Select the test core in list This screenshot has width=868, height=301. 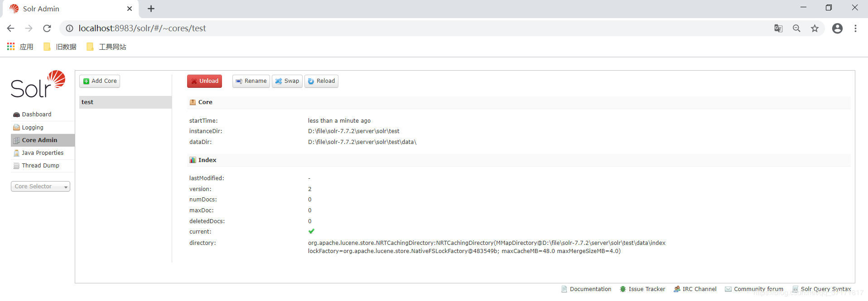pos(125,102)
